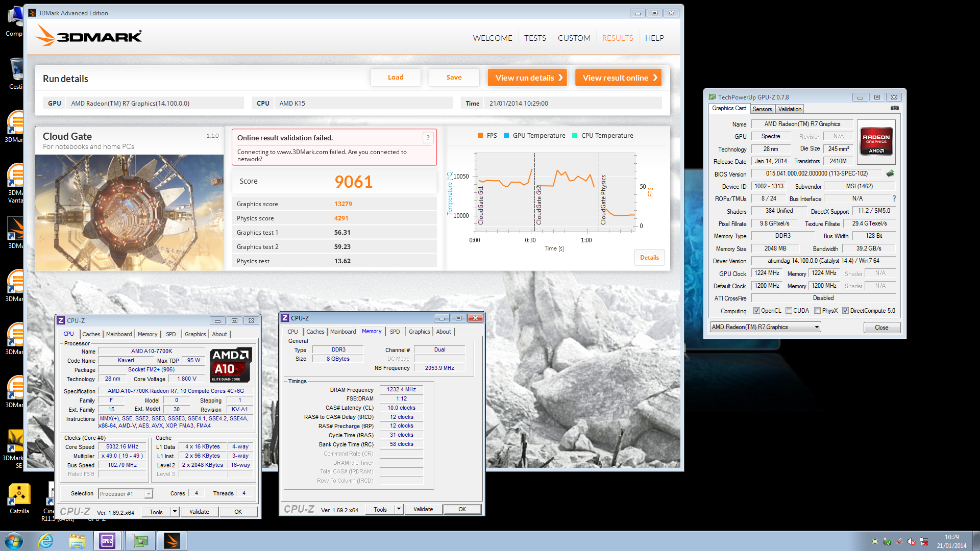The width and height of the screenshot is (980, 551).
Task: Open Tools dropdown arrow in right CPU-Z
Action: coord(399,509)
